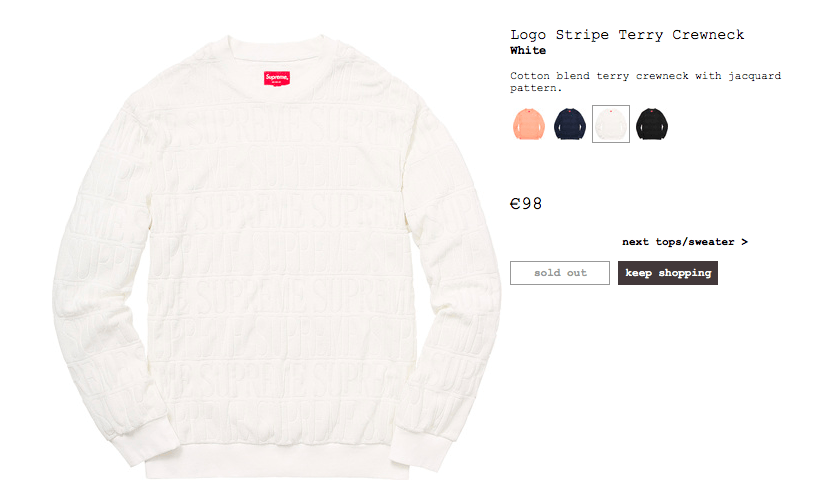814x498 pixels.
Task: Select the peach color sweater thumbnail
Action: [x=528, y=124]
